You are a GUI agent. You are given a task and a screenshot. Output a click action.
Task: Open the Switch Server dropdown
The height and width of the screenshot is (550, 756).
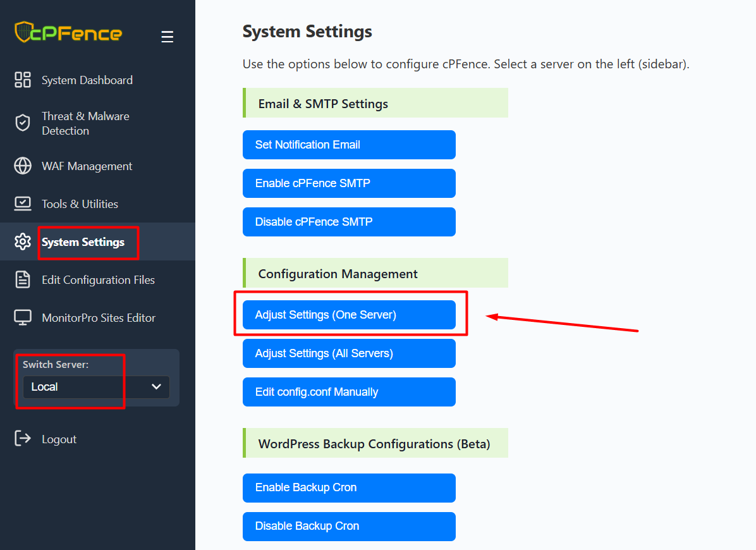(96, 387)
